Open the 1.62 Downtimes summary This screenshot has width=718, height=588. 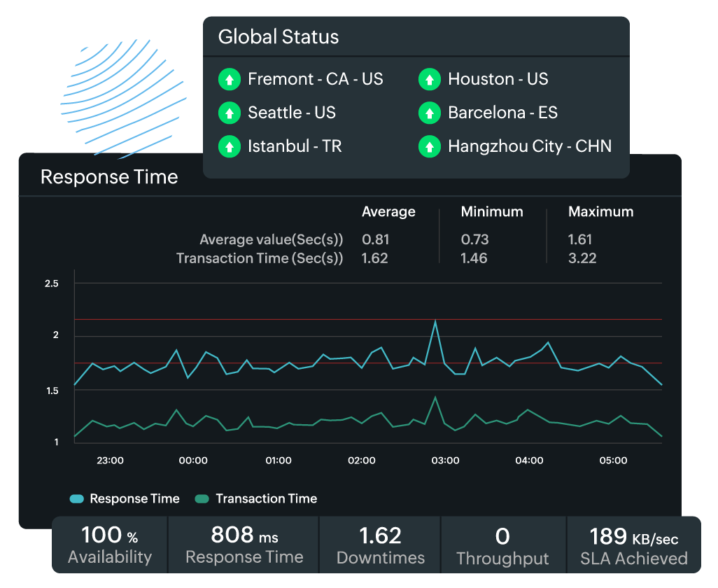[379, 544]
